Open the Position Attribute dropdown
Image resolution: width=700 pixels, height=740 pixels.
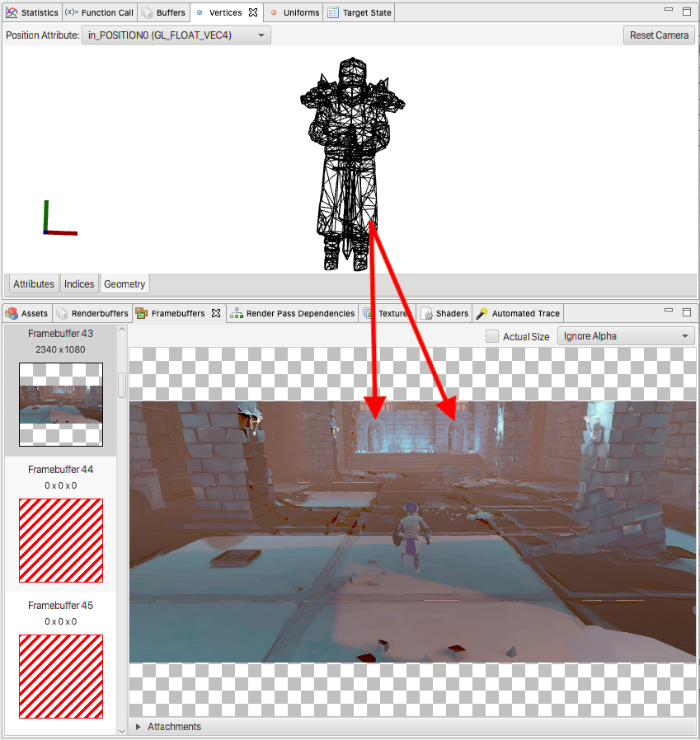176,35
